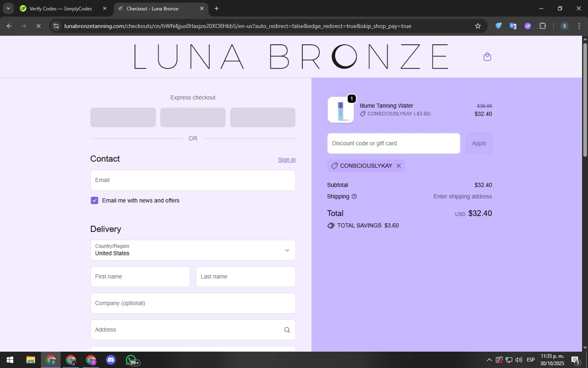Screen dimensions: 588x368
Task: Remove the CONSCIOUSLYKAY discount code
Action: pyautogui.click(x=399, y=166)
